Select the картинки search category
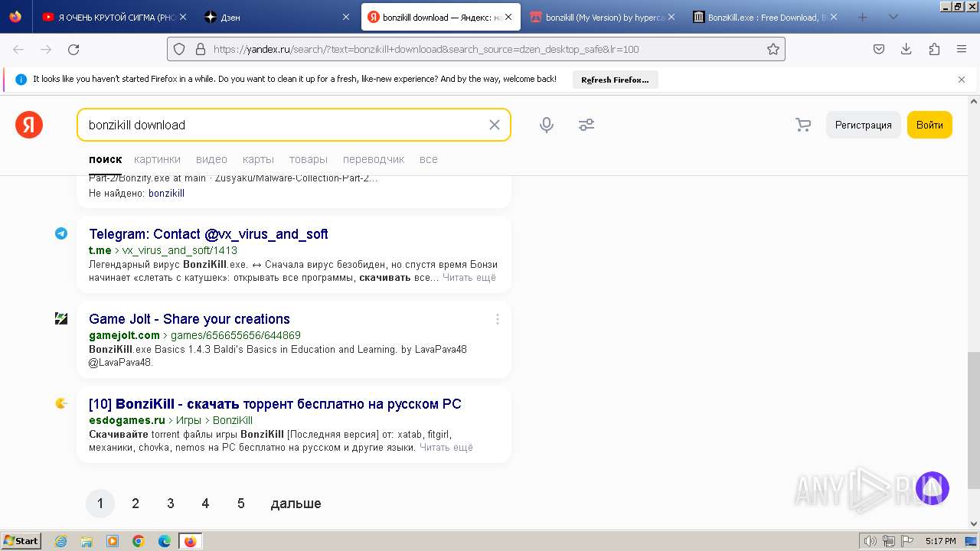The width and height of the screenshot is (980, 551). (x=157, y=159)
